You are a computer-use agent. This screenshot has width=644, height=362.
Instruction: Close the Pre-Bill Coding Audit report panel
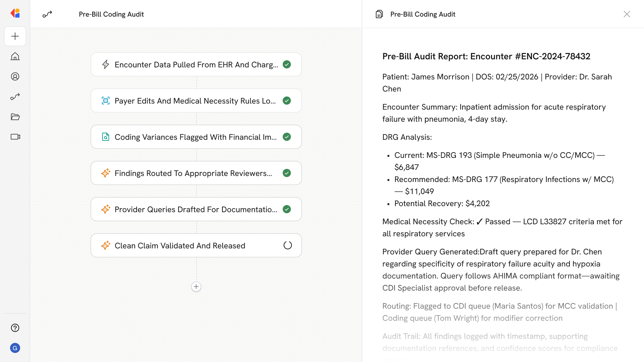pos(627,14)
